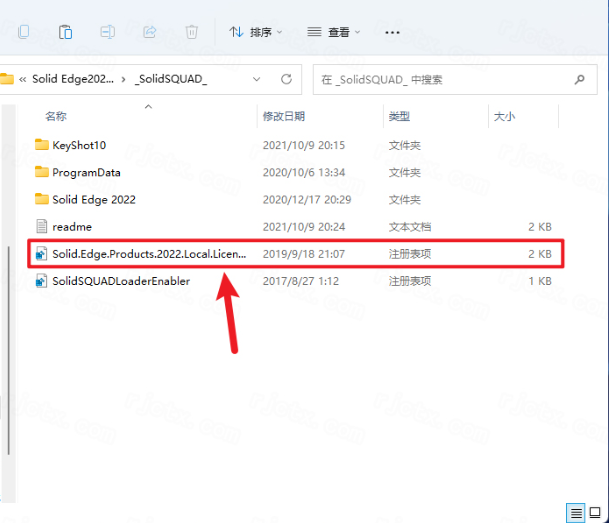The image size is (613, 523).
Task: Sort files by 名称 column header
Action: click(x=56, y=117)
